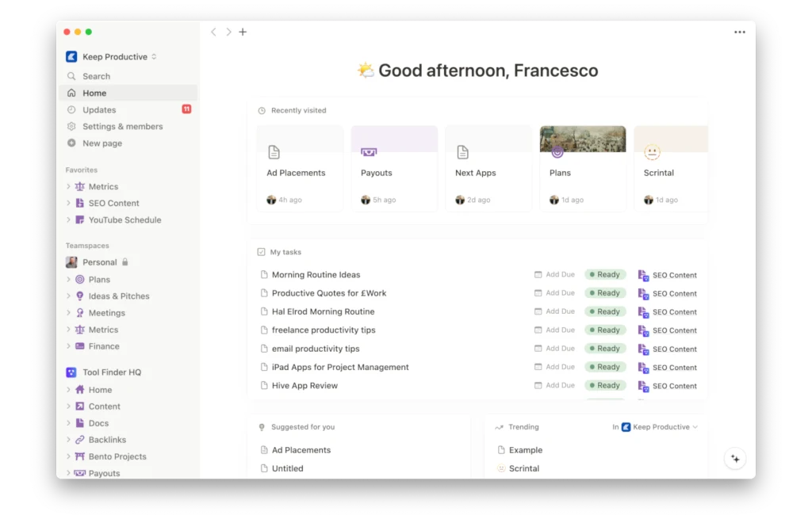Click the Tool Finder HQ teamspace icon
Screen dimensions: 812x519
(71, 372)
